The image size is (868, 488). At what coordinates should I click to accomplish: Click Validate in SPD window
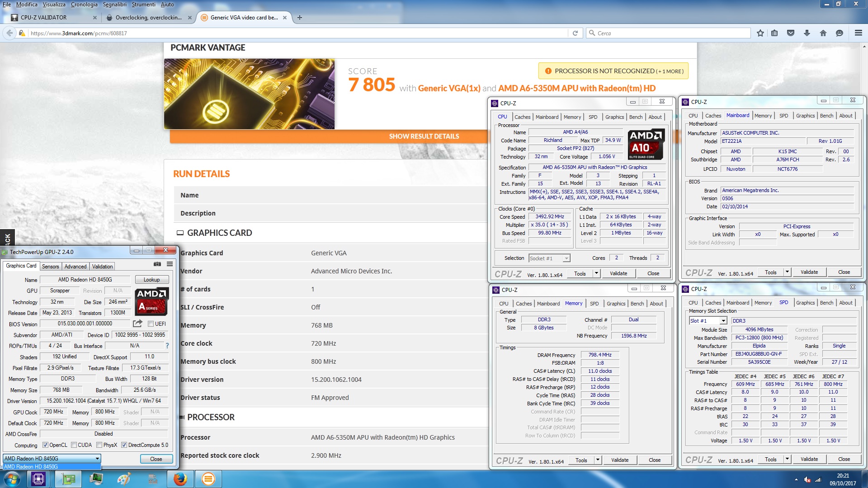(809, 459)
